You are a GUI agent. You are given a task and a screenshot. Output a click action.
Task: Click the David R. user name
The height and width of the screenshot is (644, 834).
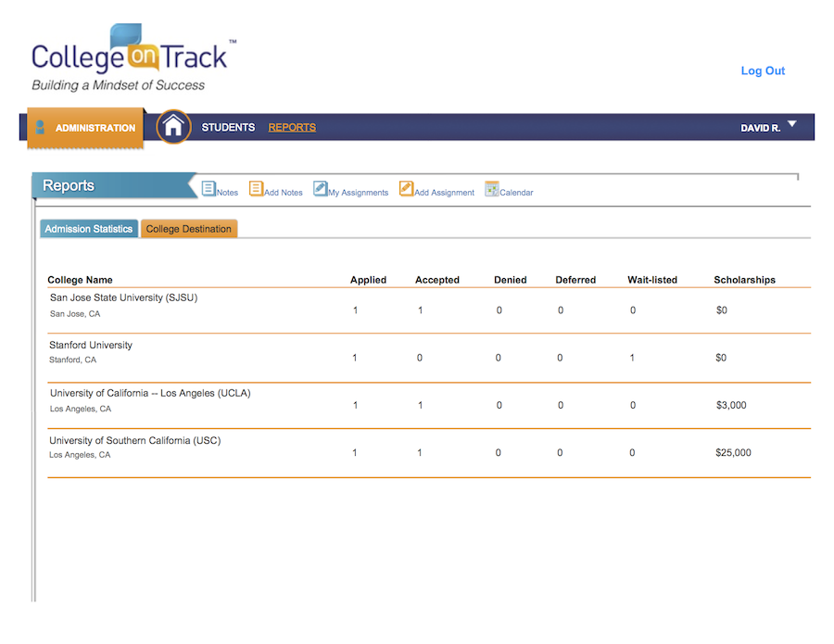point(760,128)
